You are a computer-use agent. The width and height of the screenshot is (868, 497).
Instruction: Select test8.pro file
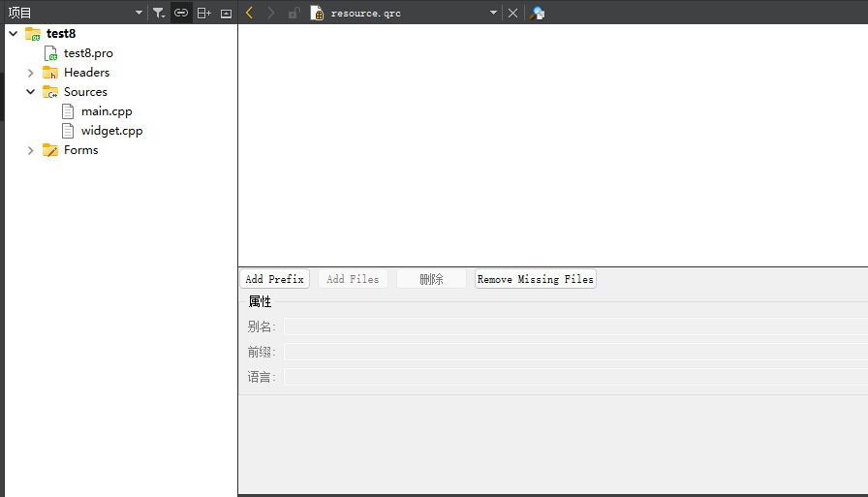88,53
